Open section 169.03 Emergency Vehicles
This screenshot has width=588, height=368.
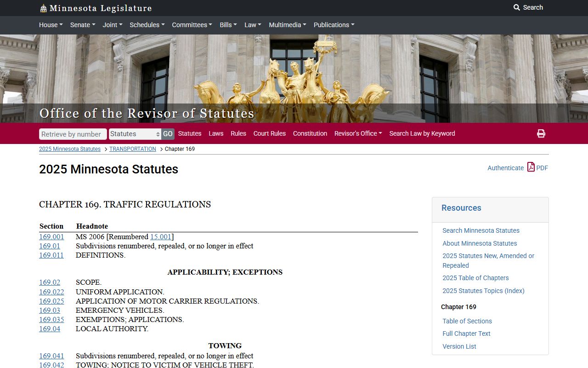(50, 310)
